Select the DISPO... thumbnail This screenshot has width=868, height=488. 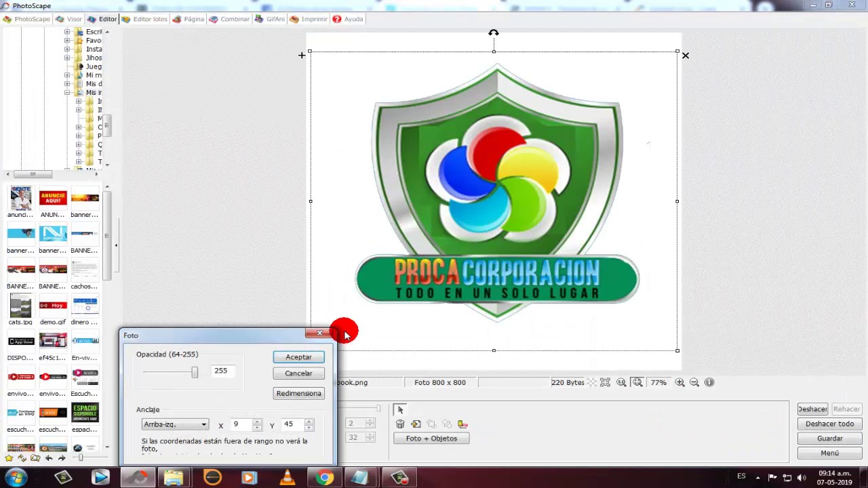pyautogui.click(x=20, y=341)
